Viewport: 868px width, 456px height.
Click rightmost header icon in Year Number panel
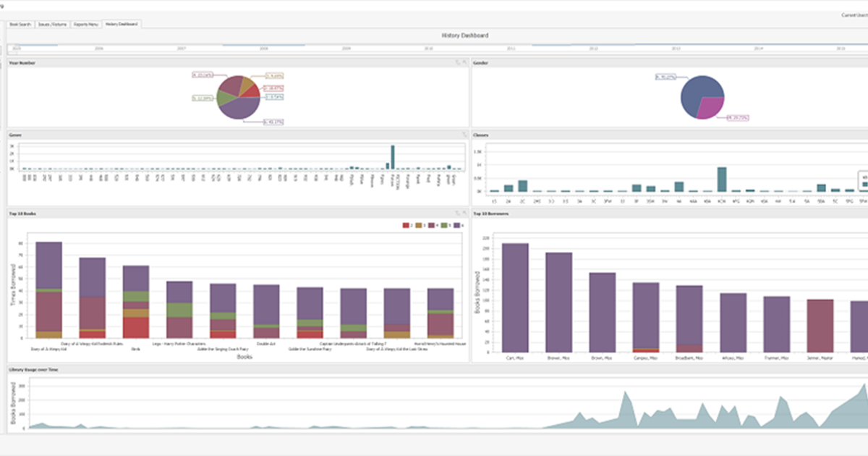pos(465,63)
